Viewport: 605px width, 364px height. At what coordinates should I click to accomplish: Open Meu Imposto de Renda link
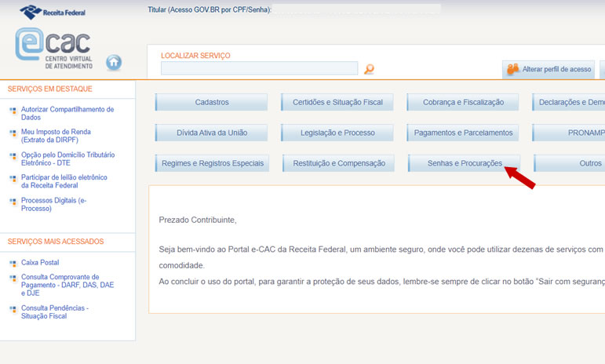click(56, 136)
